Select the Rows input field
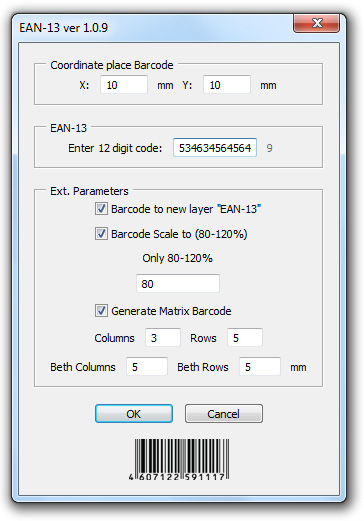Screen dimensions: 364x521 click(245, 338)
